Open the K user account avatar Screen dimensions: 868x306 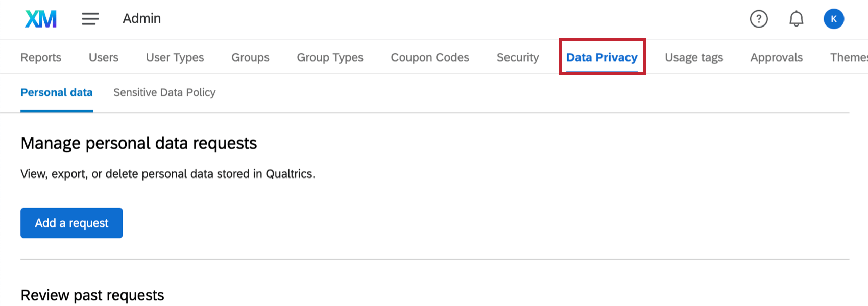pos(833,19)
